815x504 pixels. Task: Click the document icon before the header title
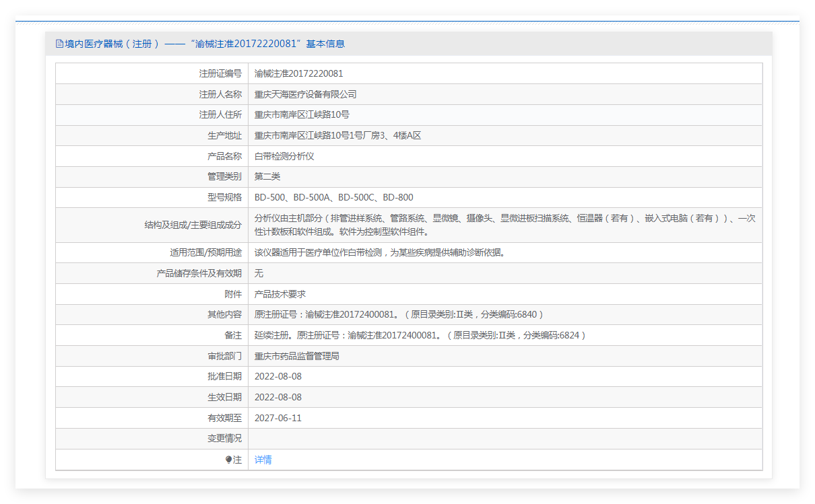pos(59,44)
